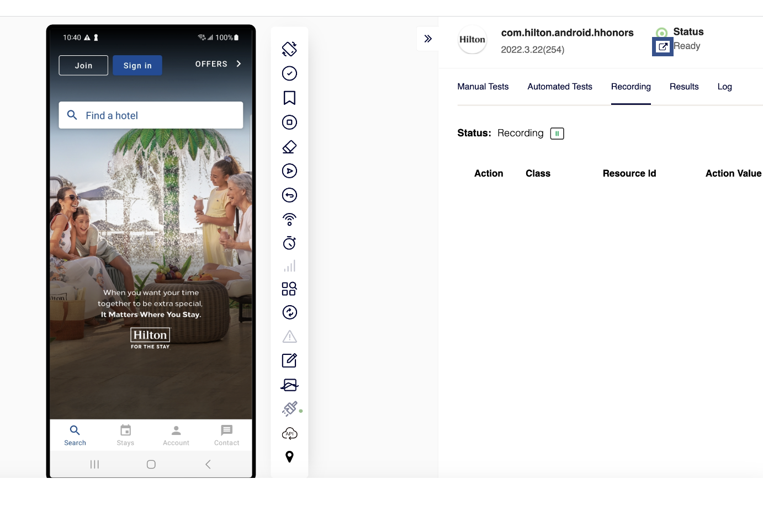This screenshot has height=532, width=763.
Task: Tap Android recent apps button
Action: [94, 465]
